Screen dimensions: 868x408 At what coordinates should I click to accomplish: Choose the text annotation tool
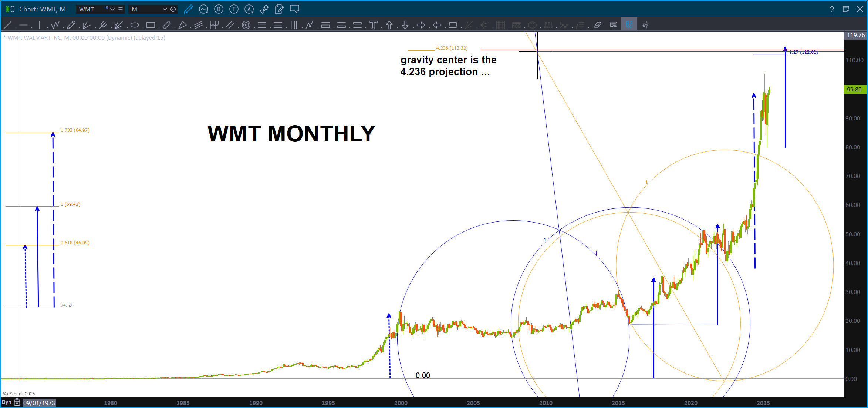[x=373, y=25]
